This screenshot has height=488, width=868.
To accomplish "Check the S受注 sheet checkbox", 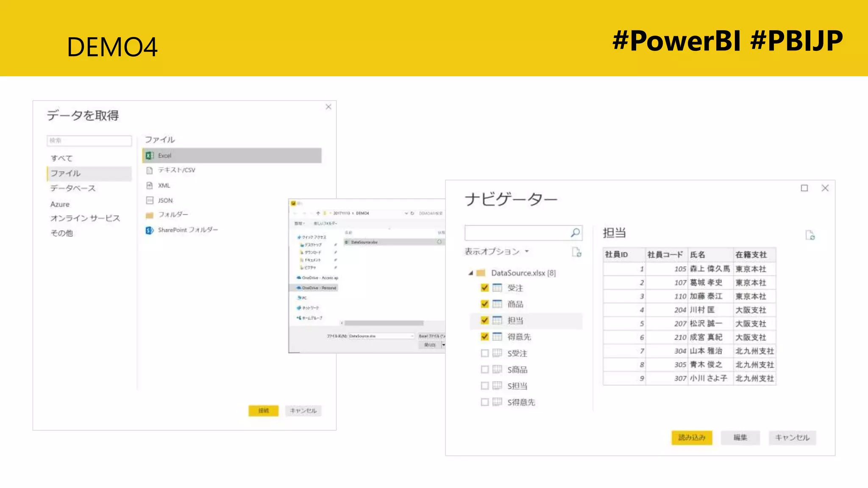I will click(x=485, y=353).
